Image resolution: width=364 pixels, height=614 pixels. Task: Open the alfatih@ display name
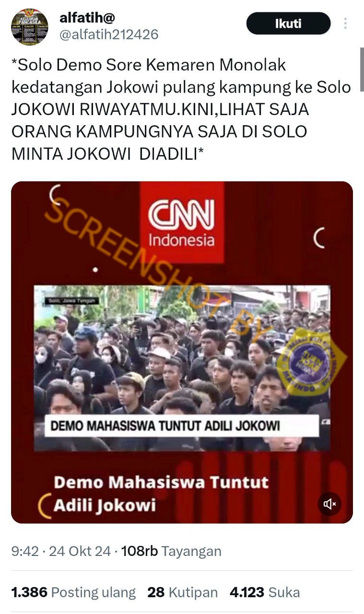click(87, 18)
